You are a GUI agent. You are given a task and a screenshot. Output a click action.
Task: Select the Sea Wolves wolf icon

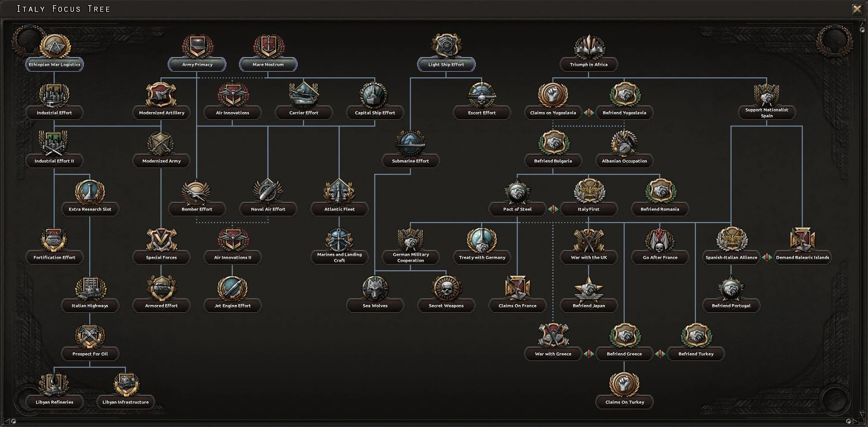pyautogui.click(x=375, y=288)
